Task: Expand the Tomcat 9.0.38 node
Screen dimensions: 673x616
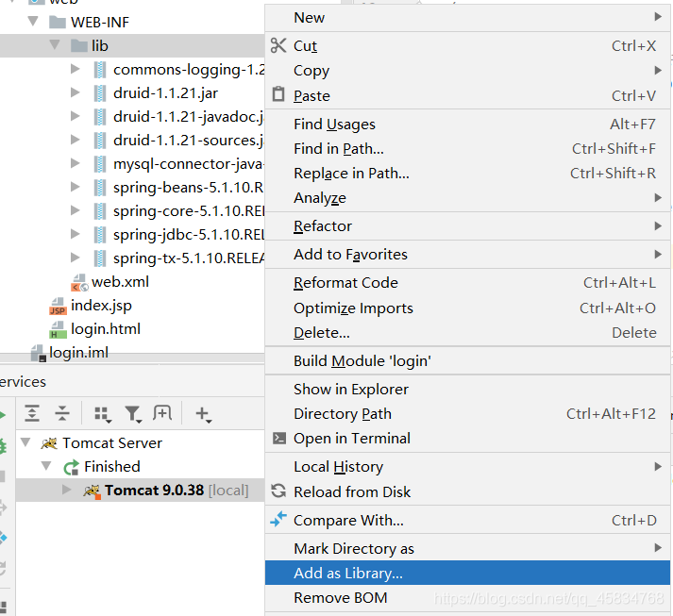Action: pos(66,490)
